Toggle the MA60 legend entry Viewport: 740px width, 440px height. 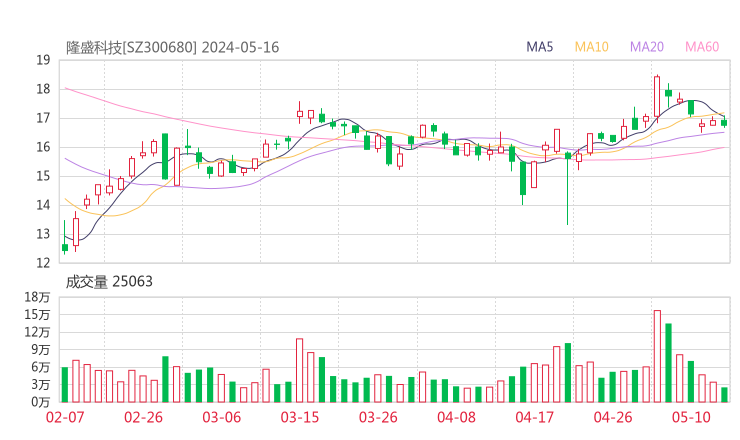pyautogui.click(x=702, y=47)
